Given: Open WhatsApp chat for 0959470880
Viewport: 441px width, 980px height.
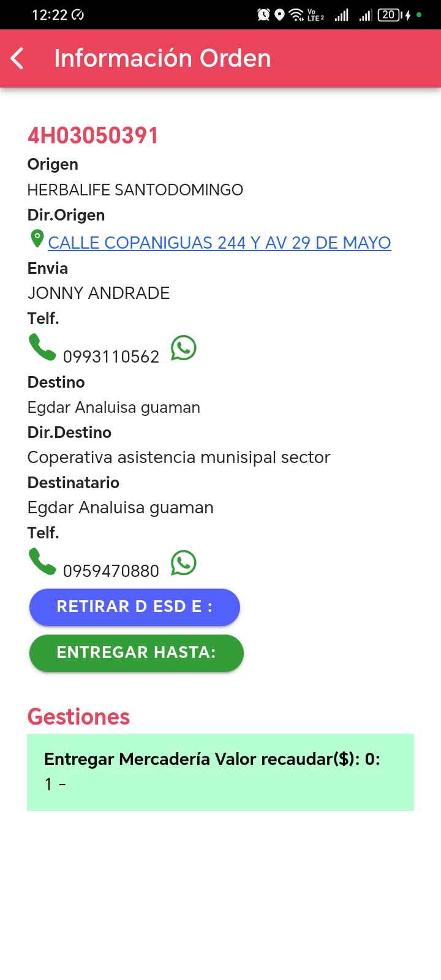Looking at the screenshot, I should [x=183, y=562].
